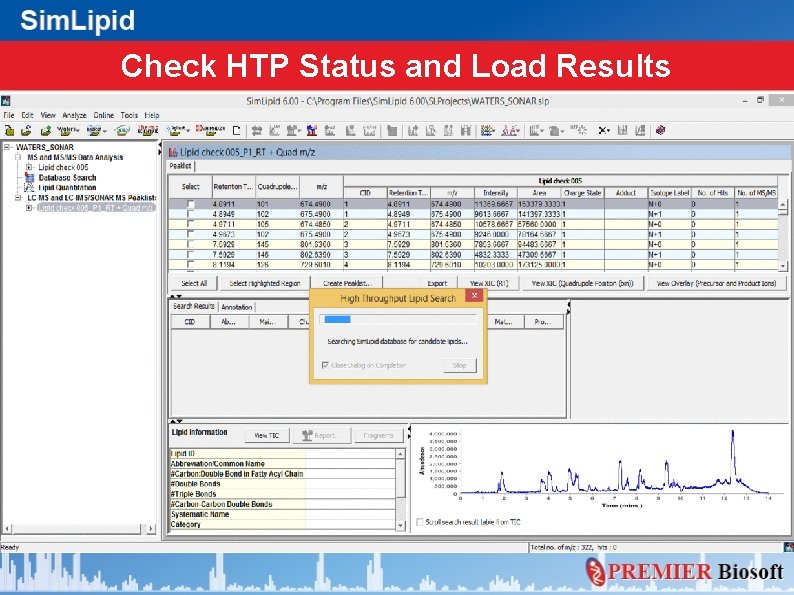Viewport: 794px width, 595px height.
Task: Click the Waters data import icon
Action: pyautogui.click(x=65, y=131)
